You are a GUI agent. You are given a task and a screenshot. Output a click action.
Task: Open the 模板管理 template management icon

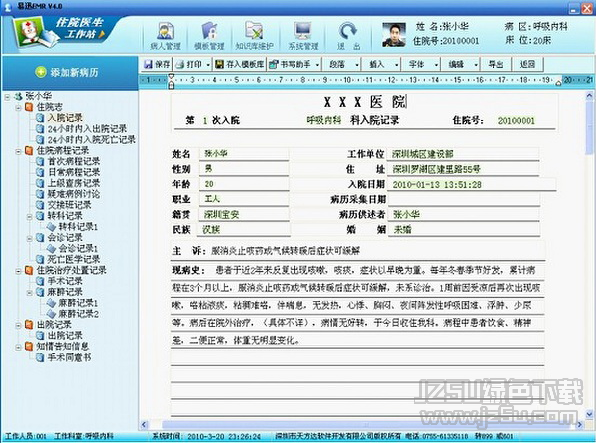point(209,36)
